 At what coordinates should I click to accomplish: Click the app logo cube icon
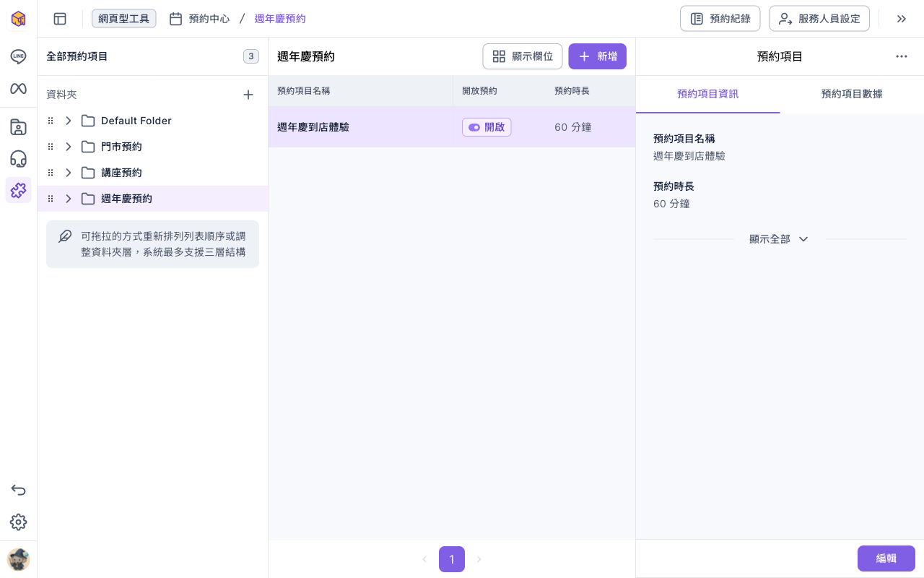click(18, 18)
